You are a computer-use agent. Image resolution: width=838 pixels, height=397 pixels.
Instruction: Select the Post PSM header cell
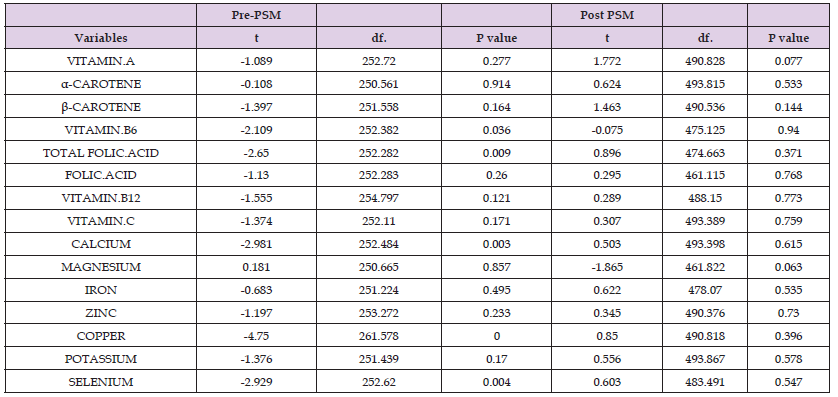pyautogui.click(x=607, y=15)
